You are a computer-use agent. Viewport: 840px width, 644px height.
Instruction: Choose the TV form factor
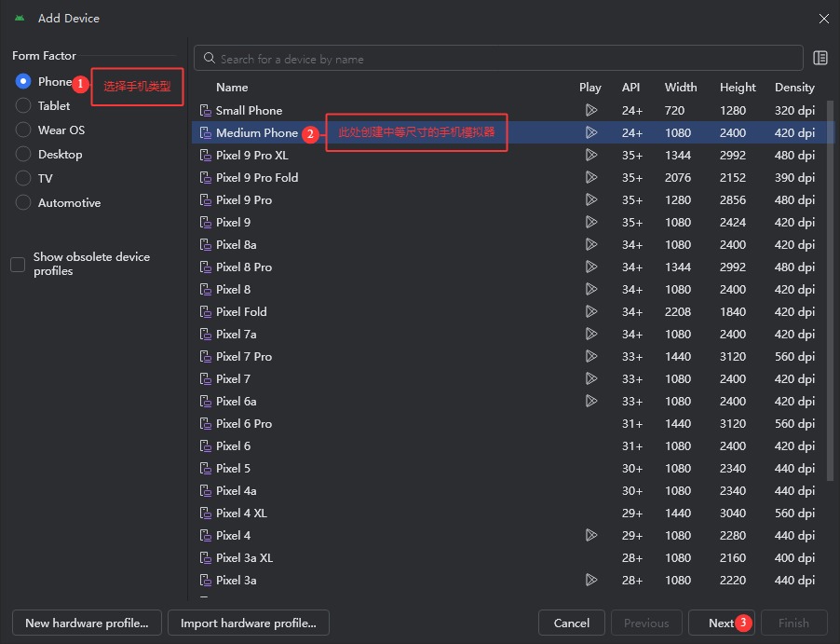coord(23,179)
